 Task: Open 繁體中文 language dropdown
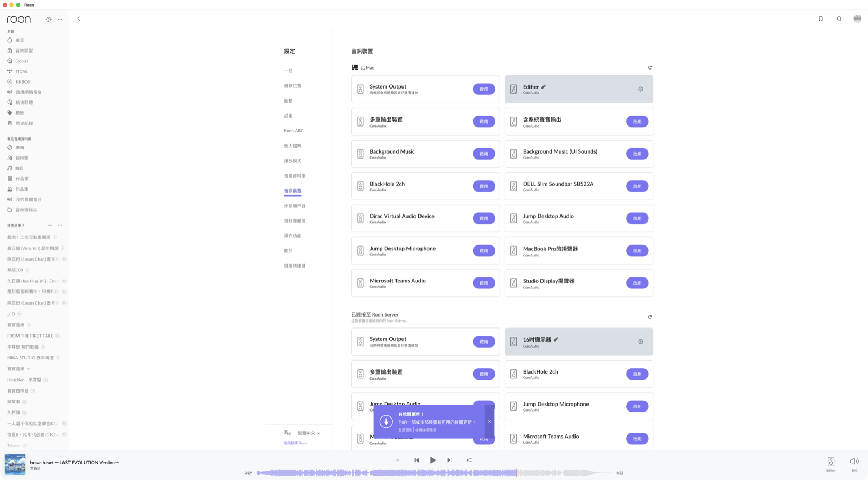click(x=309, y=433)
